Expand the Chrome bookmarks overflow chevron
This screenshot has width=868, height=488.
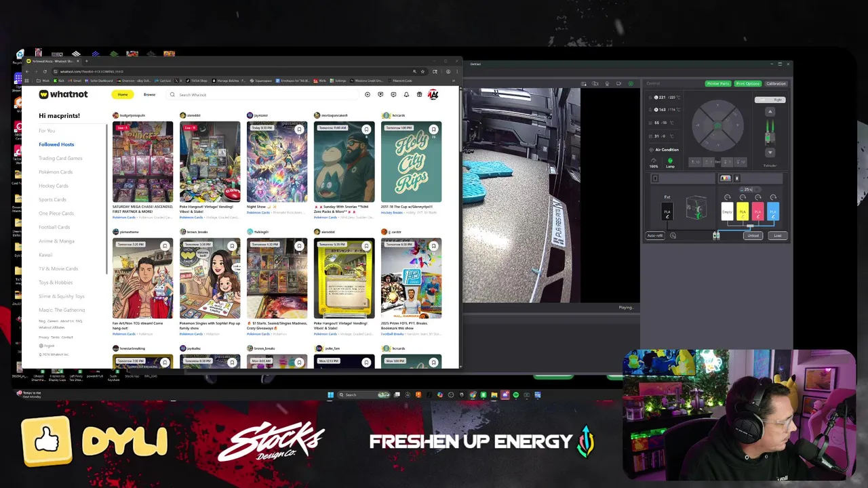tap(453, 81)
